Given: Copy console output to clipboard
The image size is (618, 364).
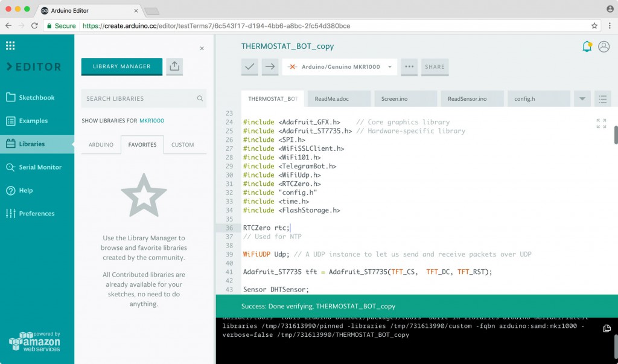Looking at the screenshot, I should [607, 328].
